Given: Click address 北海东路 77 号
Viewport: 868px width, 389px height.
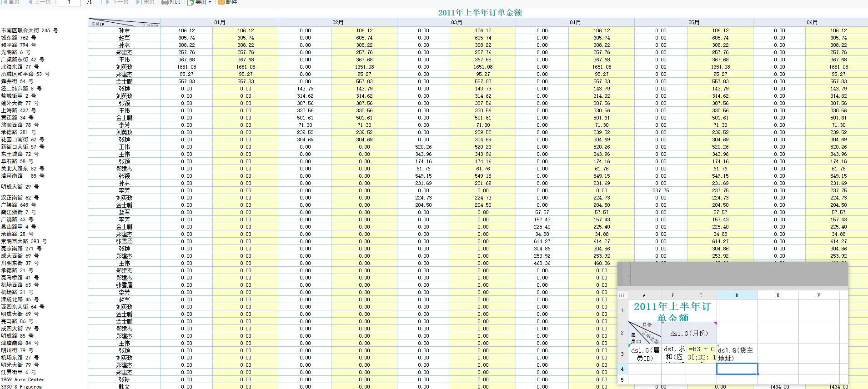Looking at the screenshot, I should (x=20, y=67).
